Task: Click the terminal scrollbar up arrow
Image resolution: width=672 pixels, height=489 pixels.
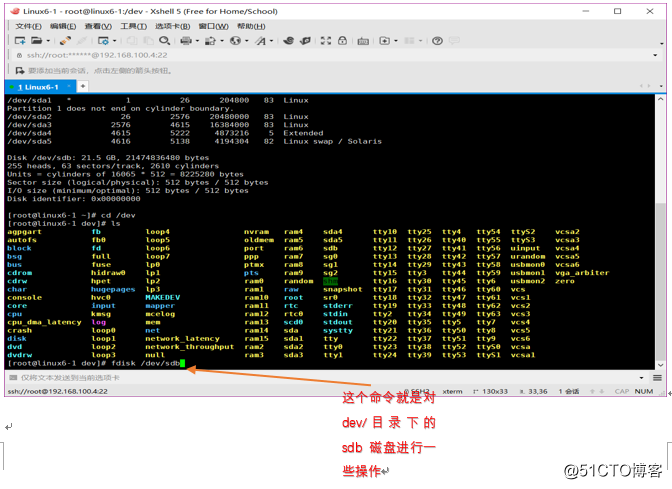Action: point(660,99)
